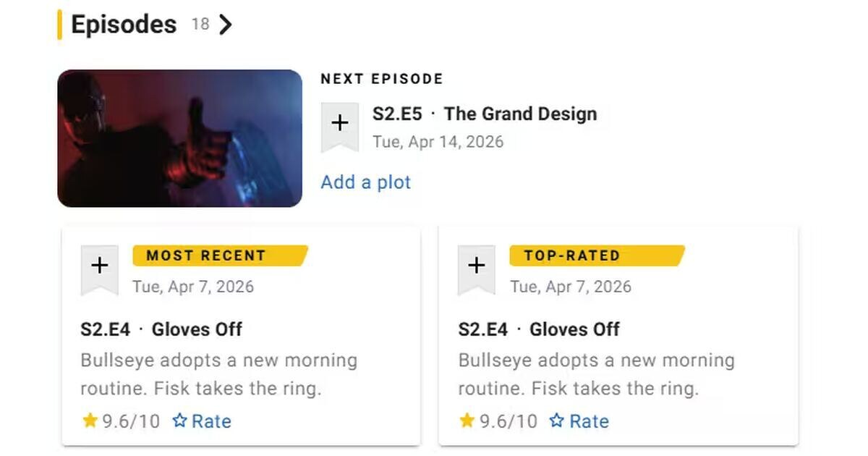This screenshot has height=456, width=868.
Task: Click gold star rating in Top-Rated card
Action: point(467,421)
